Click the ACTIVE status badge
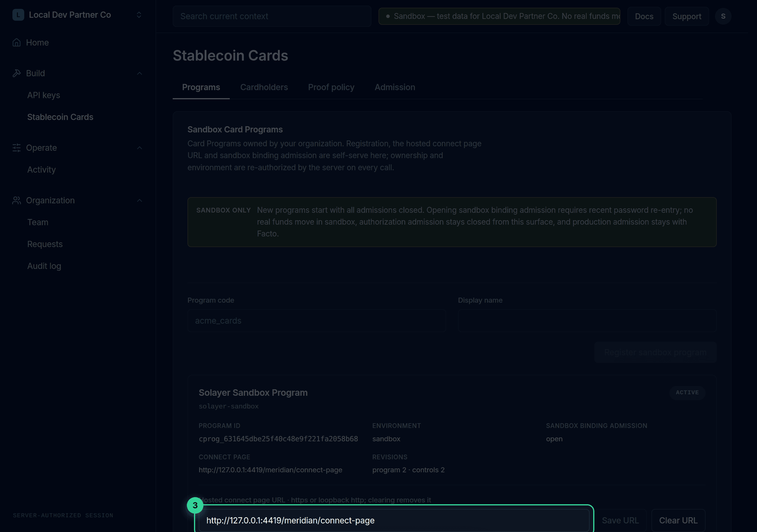The width and height of the screenshot is (757, 532). [x=687, y=392]
